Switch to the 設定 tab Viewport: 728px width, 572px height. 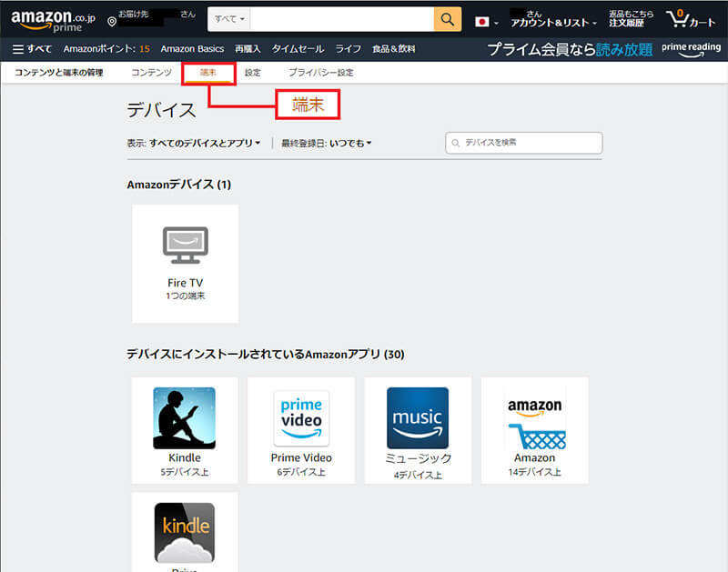[x=253, y=73]
